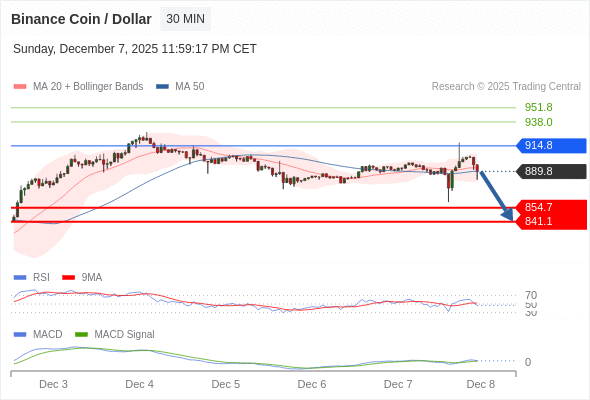
Task: Click the Dec 4 date axis label
Action: [x=140, y=384]
